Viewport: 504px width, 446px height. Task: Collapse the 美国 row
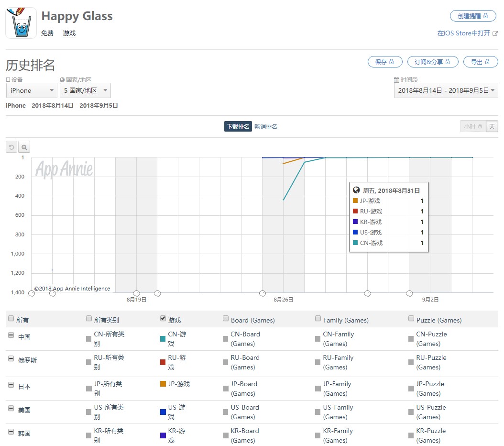(x=11, y=409)
